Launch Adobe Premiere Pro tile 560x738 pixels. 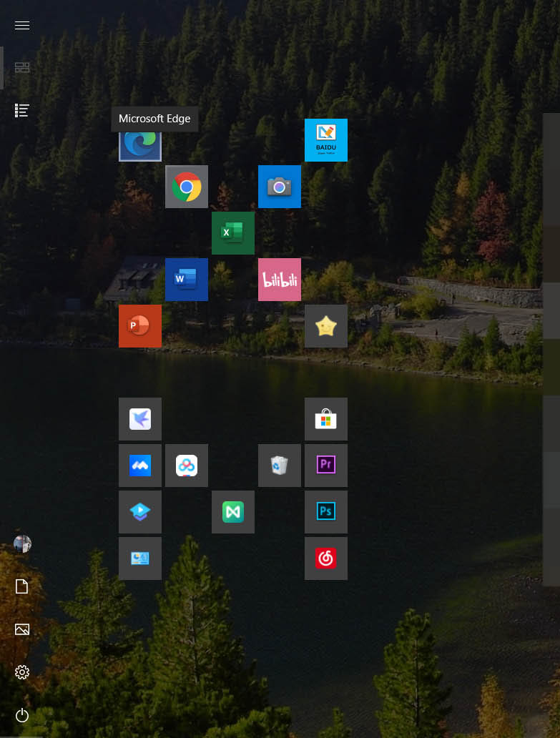tap(325, 466)
